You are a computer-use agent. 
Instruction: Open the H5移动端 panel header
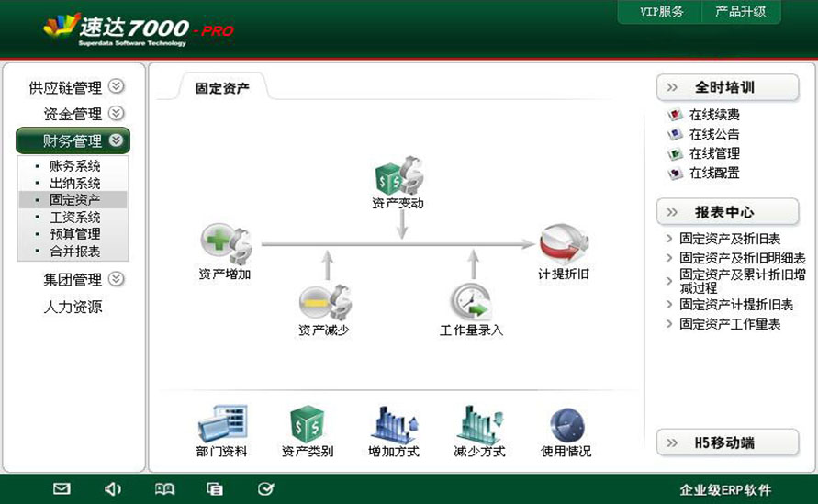click(727, 443)
